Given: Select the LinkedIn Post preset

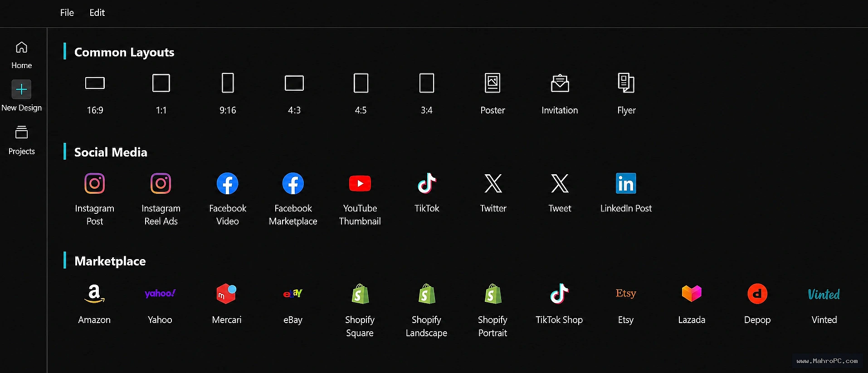Looking at the screenshot, I should click(x=626, y=192).
